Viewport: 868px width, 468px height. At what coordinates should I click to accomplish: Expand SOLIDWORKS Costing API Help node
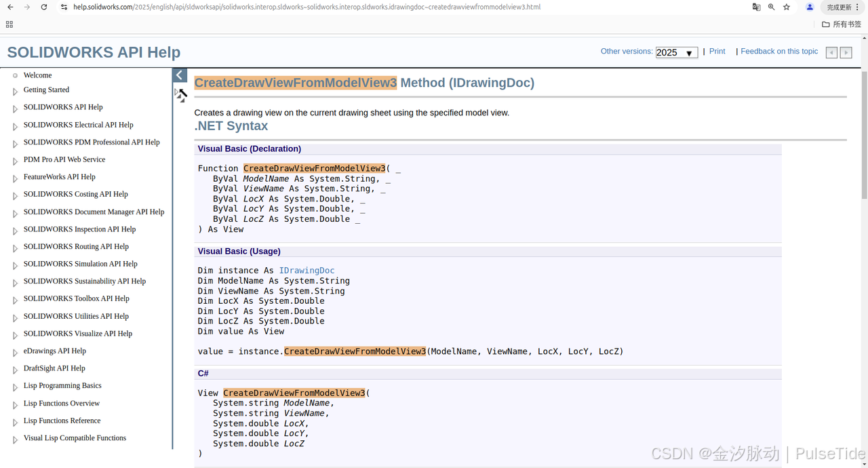[x=15, y=196]
